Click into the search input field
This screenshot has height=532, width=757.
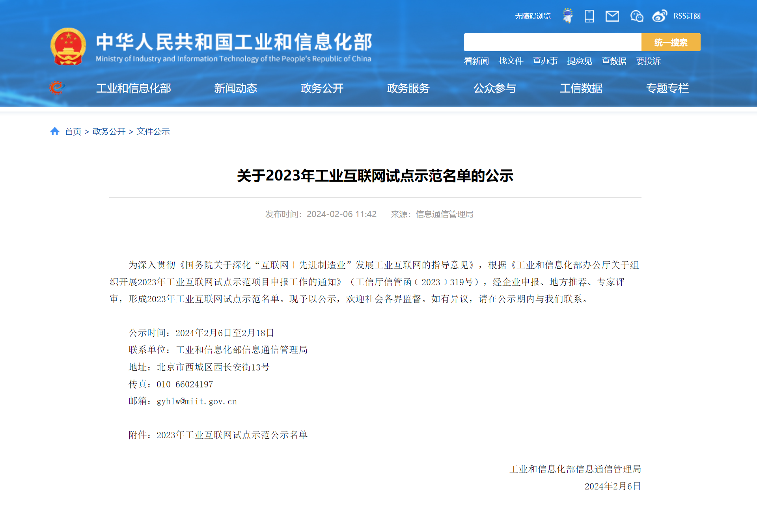point(552,42)
